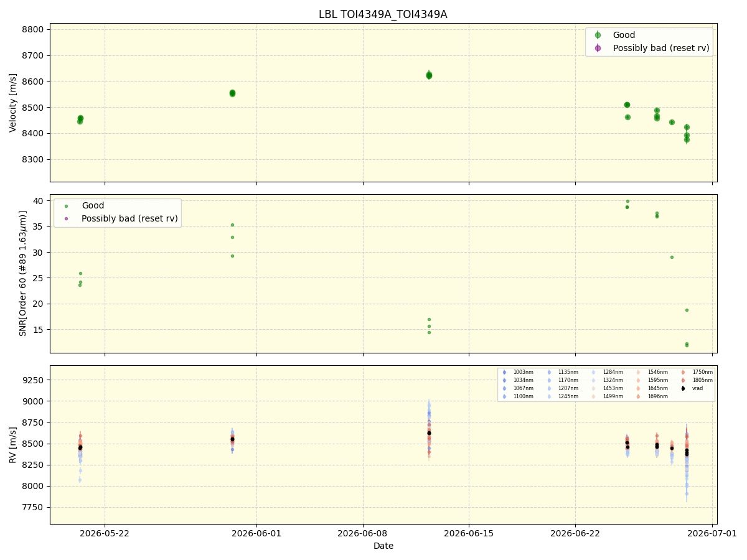Click 'Possibly bad (reset rv)' label in SNR legend
The width and height of the screenshot is (747, 560).
click(x=129, y=218)
